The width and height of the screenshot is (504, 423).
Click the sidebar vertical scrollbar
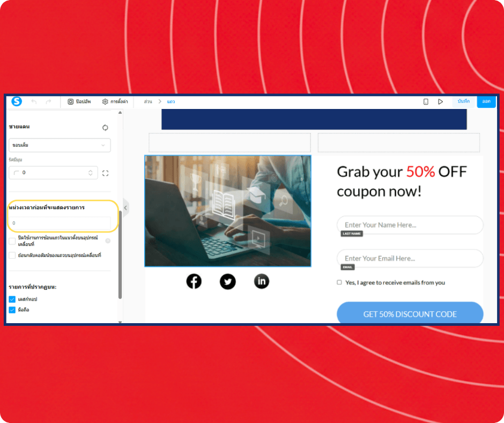point(120,255)
